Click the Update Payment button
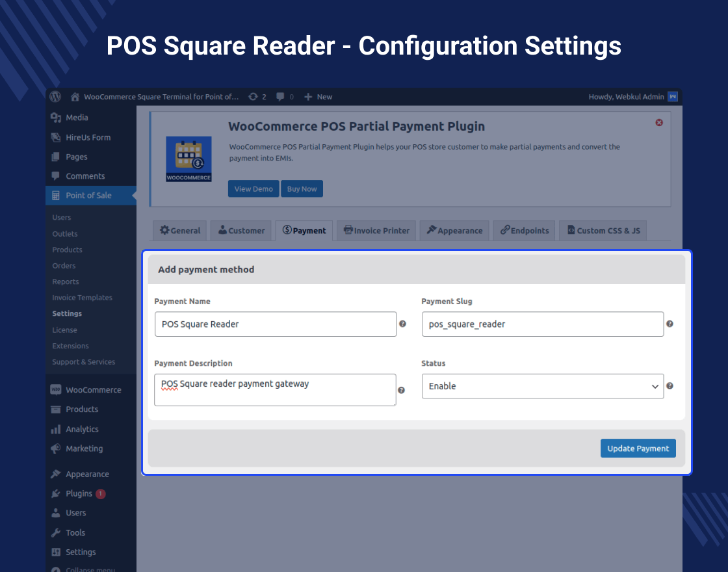 point(638,448)
